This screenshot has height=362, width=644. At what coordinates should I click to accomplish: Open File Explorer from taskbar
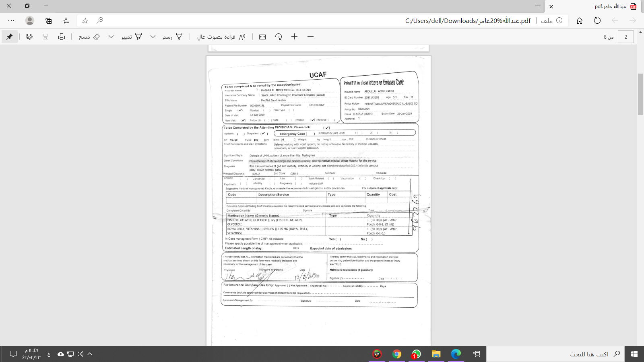coord(436,354)
